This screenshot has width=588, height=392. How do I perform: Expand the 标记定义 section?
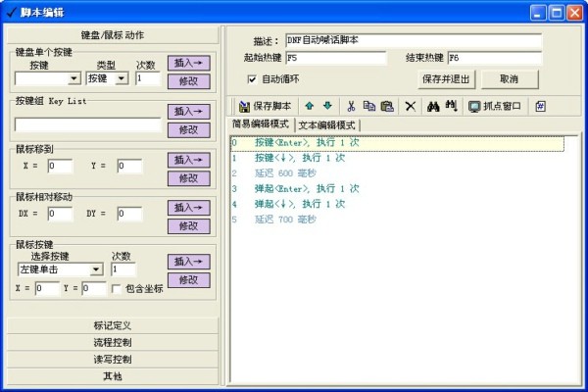pos(113,325)
